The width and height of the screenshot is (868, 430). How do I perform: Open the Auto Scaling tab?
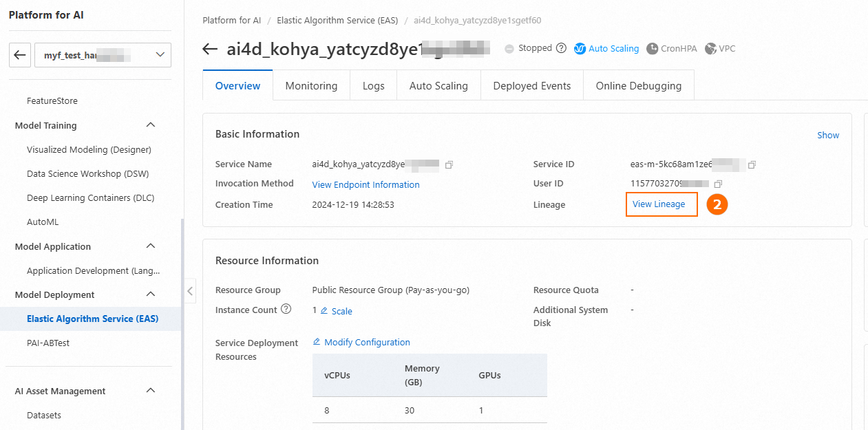tap(438, 86)
